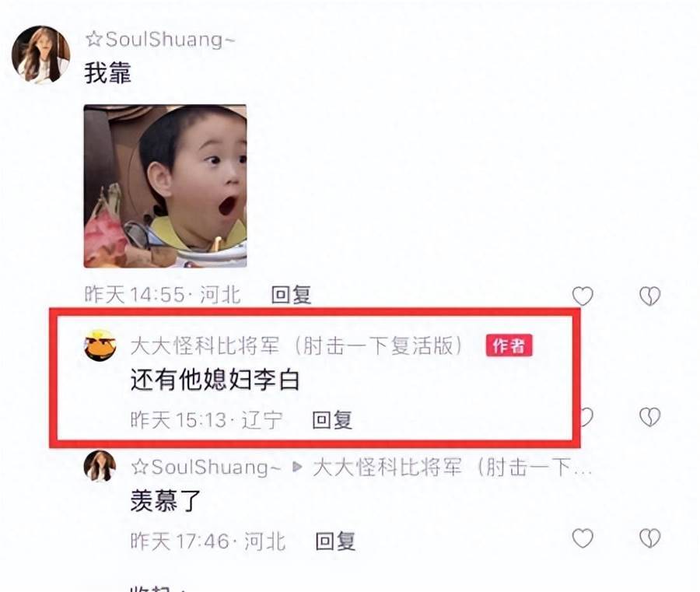
Task: Tap the red 作者 author badge
Action: 509,345
